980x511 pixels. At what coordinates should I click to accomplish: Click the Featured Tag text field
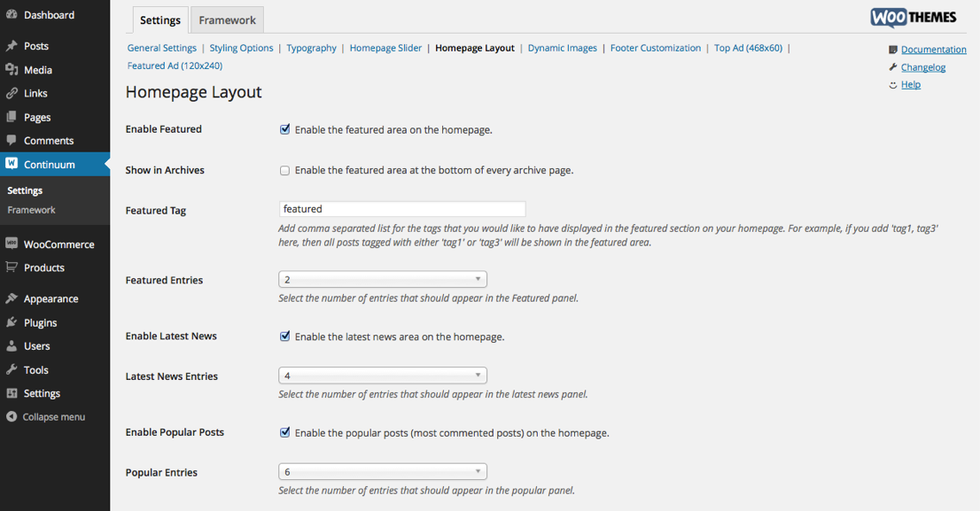(x=402, y=209)
